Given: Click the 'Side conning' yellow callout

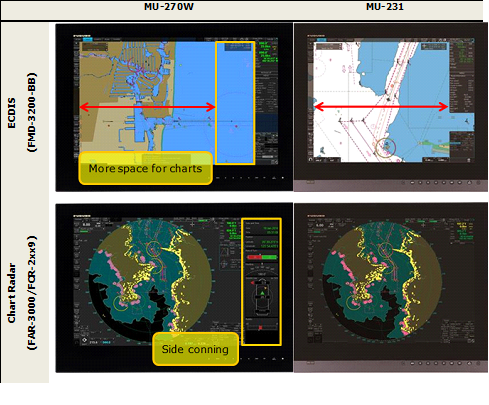Looking at the screenshot, I should [x=195, y=349].
